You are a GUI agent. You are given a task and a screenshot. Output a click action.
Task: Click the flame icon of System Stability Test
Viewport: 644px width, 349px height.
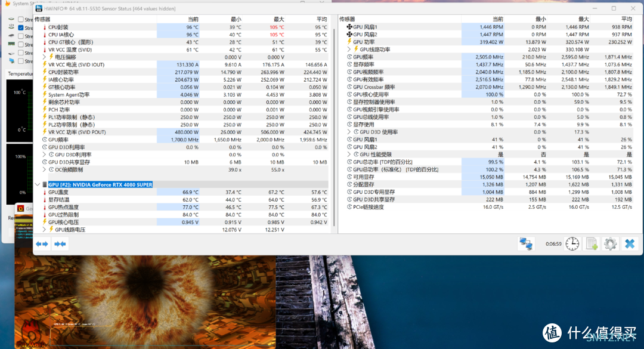7,3
